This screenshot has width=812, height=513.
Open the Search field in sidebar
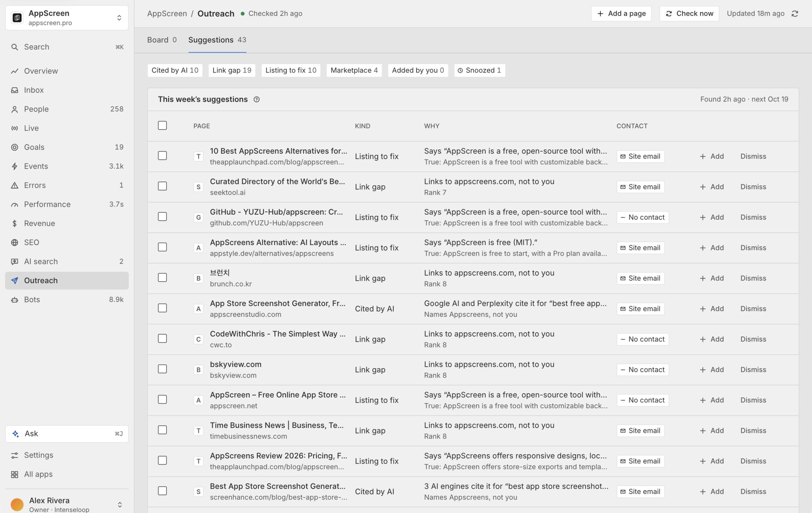point(67,47)
